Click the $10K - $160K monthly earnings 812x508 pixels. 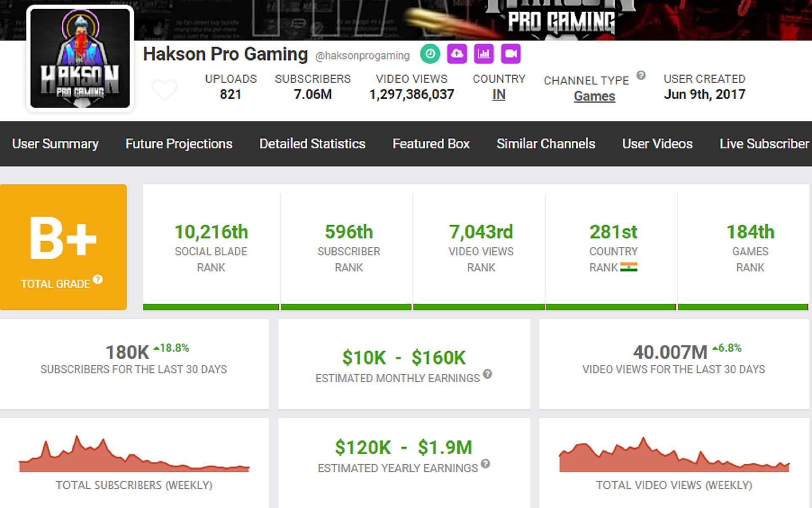(404, 358)
